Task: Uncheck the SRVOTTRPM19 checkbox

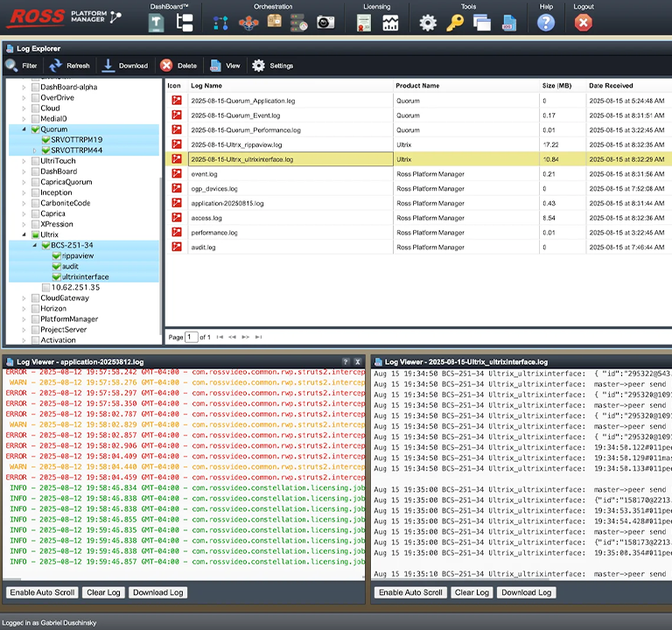Action: coord(45,140)
